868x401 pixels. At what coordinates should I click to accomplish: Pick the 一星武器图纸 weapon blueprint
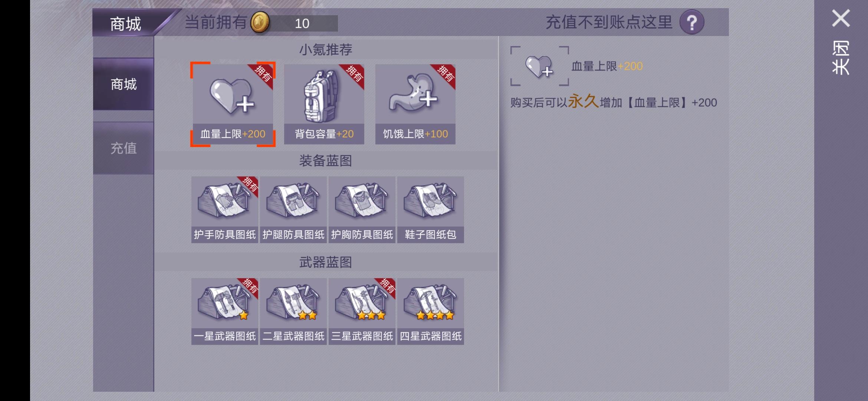225,312
